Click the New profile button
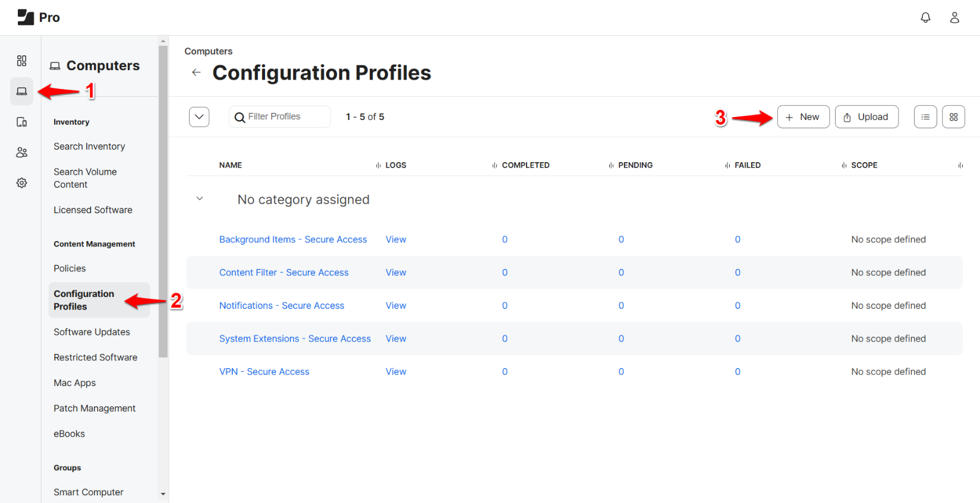 pyautogui.click(x=803, y=117)
